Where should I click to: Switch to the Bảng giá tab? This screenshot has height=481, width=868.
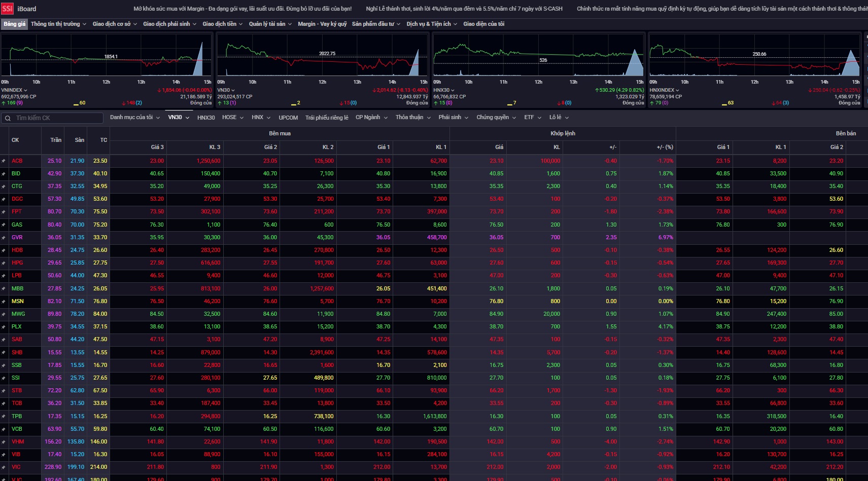pos(14,24)
